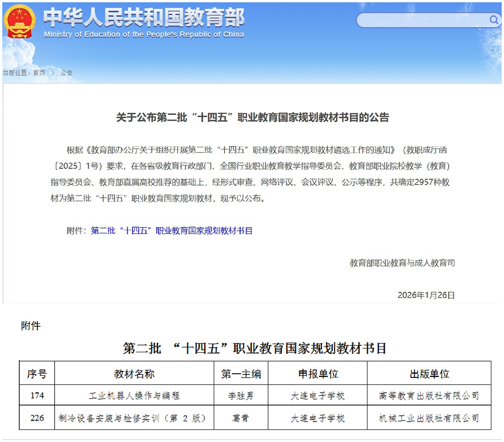Viewport: 504px width, 442px height.
Task: Go to 首页 in the breadcrumb
Action: pyautogui.click(x=39, y=73)
